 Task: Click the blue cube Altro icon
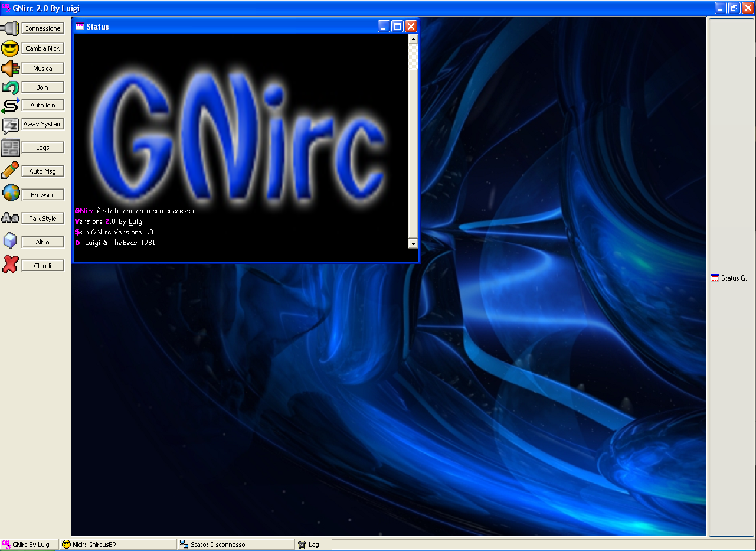pos(10,242)
